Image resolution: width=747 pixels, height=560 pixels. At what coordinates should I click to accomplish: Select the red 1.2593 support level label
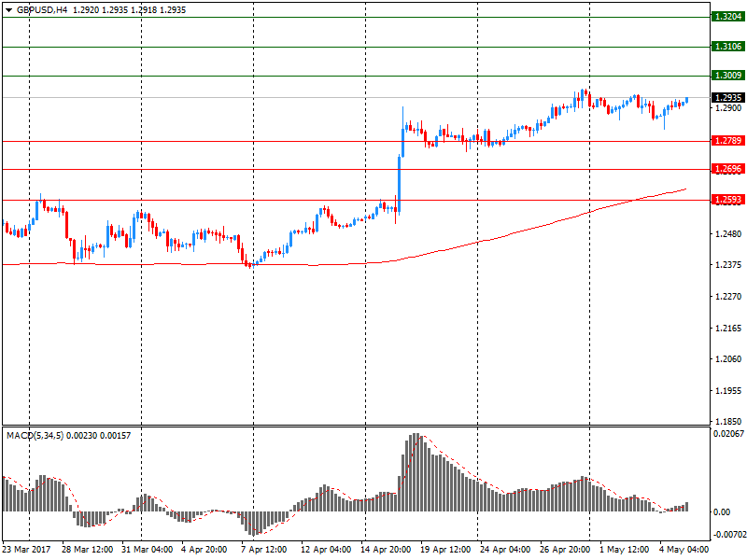(728, 200)
